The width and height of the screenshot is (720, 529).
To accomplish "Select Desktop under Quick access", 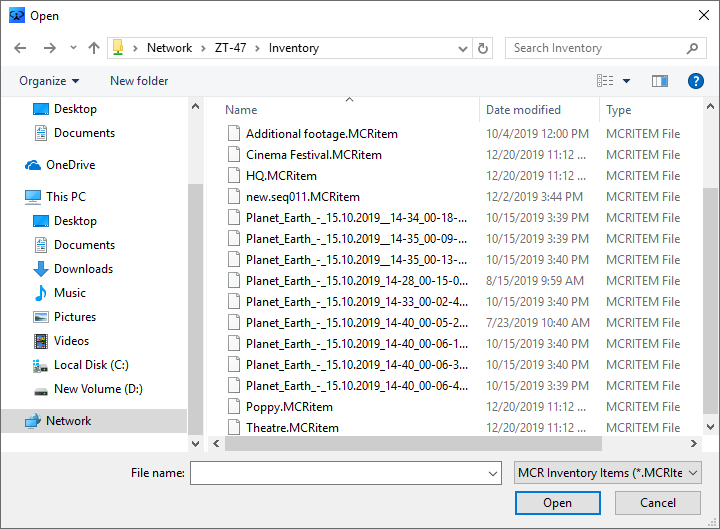I will pyautogui.click(x=65, y=109).
